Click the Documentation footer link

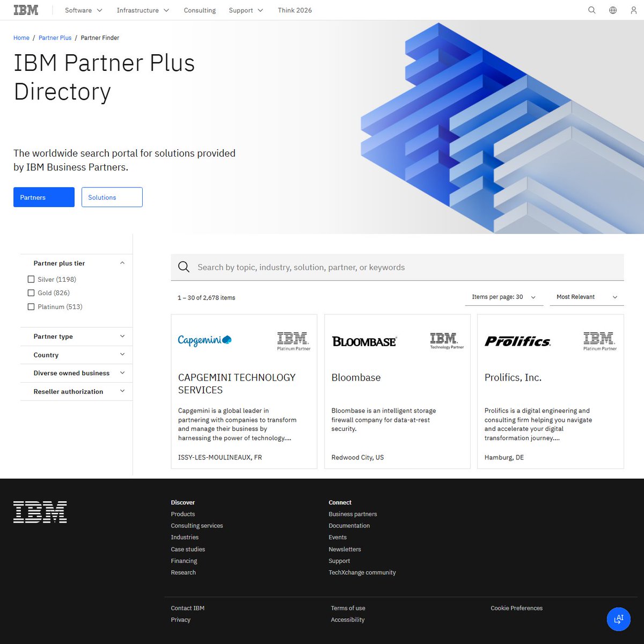(x=349, y=526)
